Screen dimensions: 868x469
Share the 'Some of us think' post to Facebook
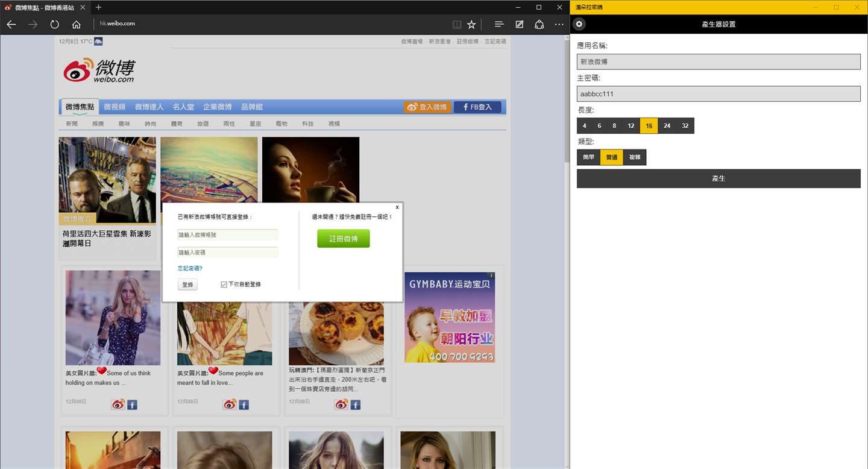pos(132,404)
